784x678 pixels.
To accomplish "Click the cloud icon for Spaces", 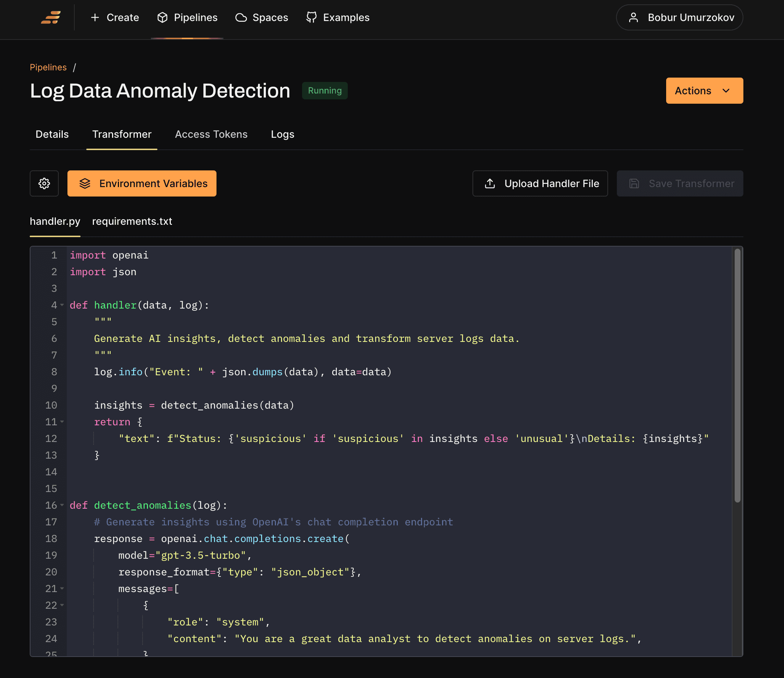I will click(x=241, y=17).
